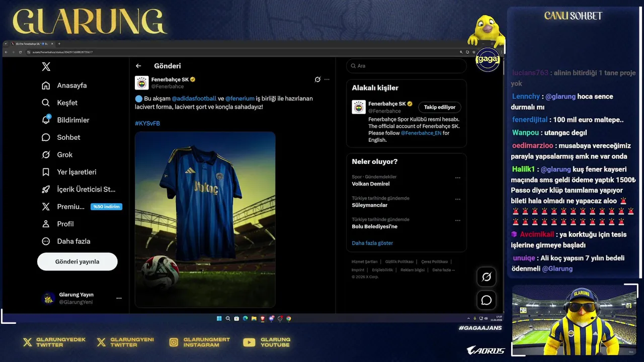
Task: Open Hizmet Şartları footer link
Action: click(x=364, y=261)
